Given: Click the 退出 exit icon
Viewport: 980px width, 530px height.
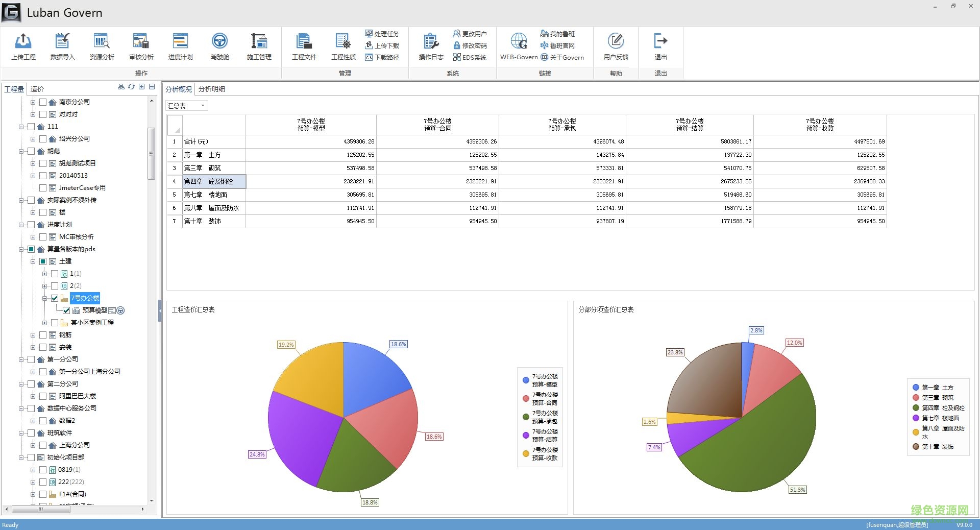Looking at the screenshot, I should coord(660,41).
